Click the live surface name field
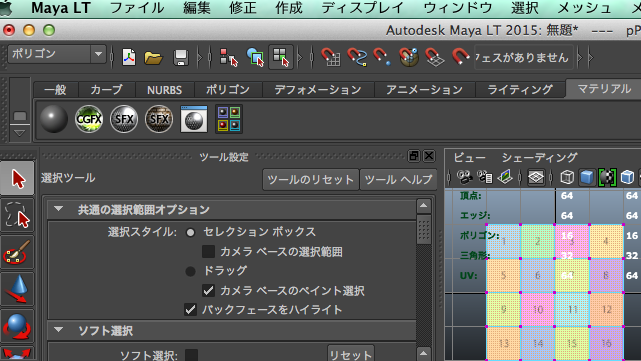Image resolution: width=641 pixels, height=361 pixels. point(523,58)
